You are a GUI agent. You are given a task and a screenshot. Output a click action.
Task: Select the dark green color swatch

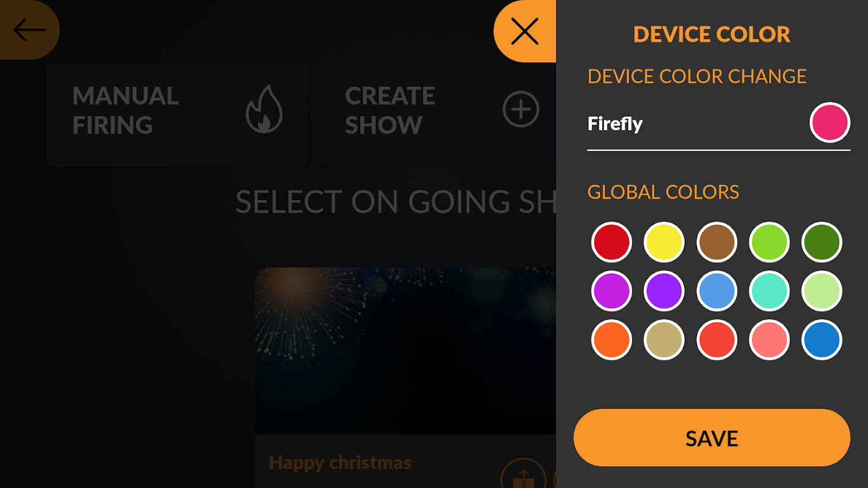[x=822, y=242]
